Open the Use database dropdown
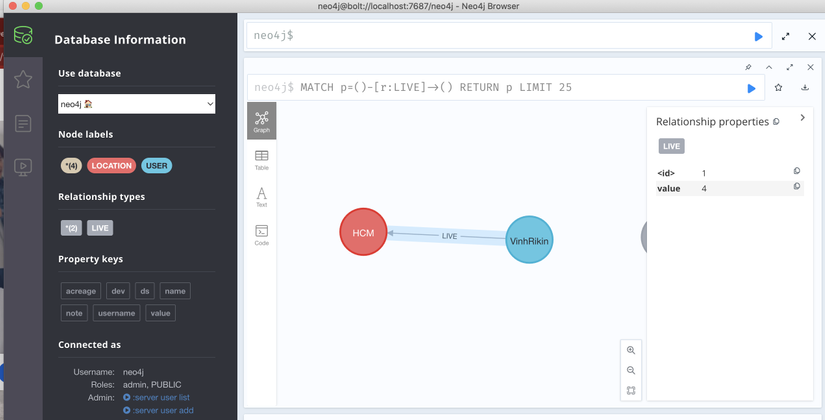 pos(136,104)
